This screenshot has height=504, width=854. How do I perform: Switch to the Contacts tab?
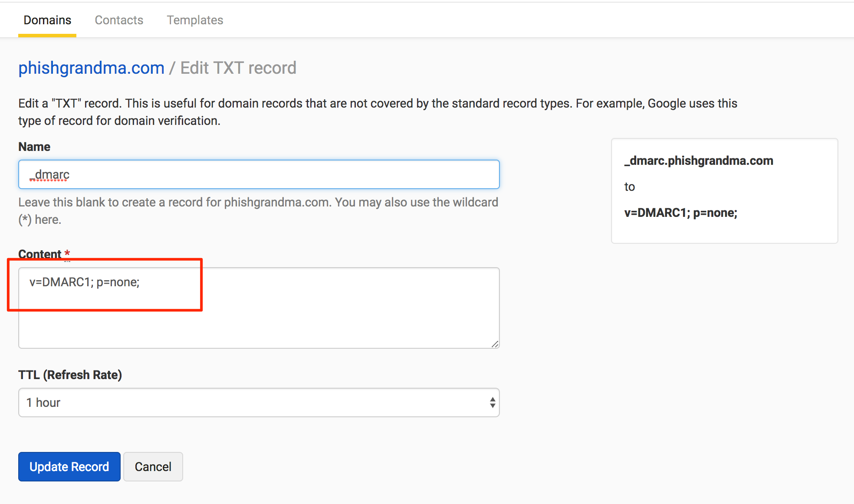click(x=119, y=20)
